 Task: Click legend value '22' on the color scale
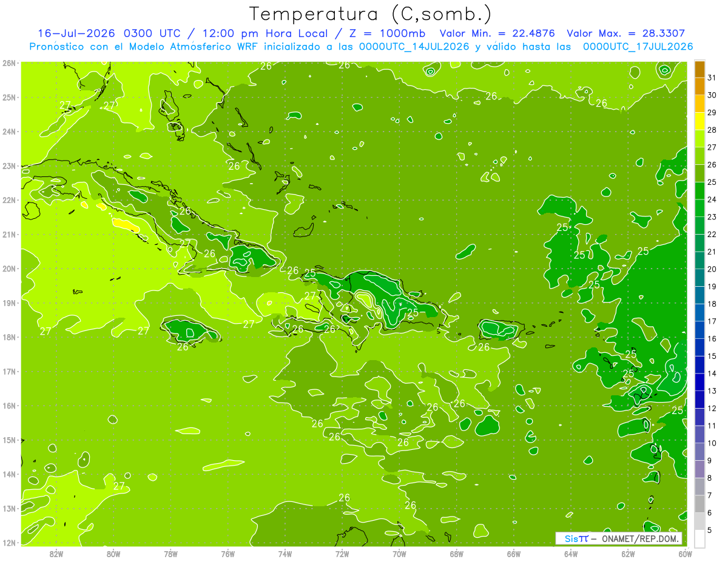pos(712,234)
